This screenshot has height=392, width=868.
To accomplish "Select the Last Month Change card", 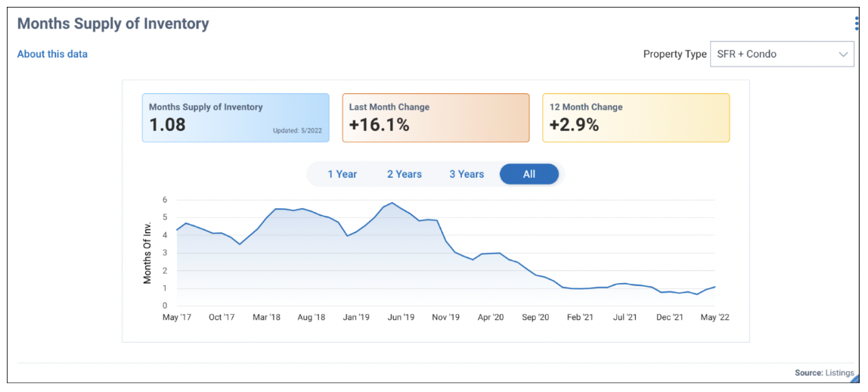I will (x=436, y=118).
